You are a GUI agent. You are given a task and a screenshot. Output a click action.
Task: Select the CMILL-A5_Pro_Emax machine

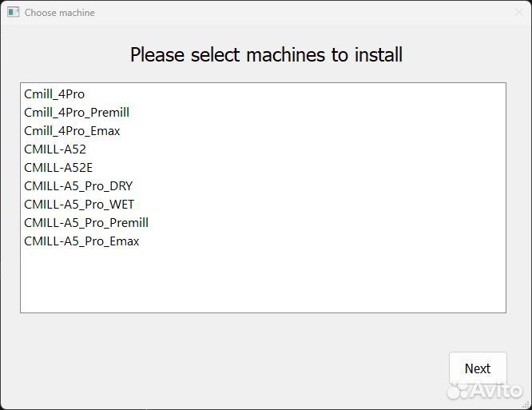tap(81, 241)
